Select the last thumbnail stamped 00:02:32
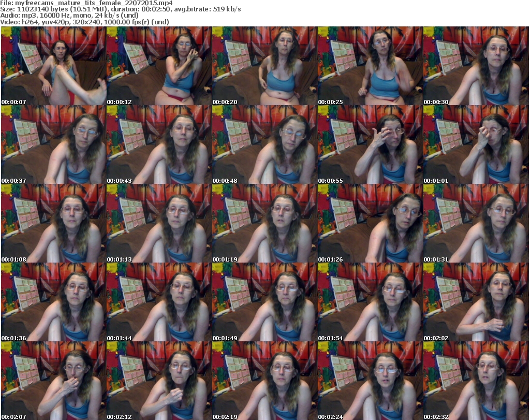The image size is (530, 420). click(x=476, y=381)
